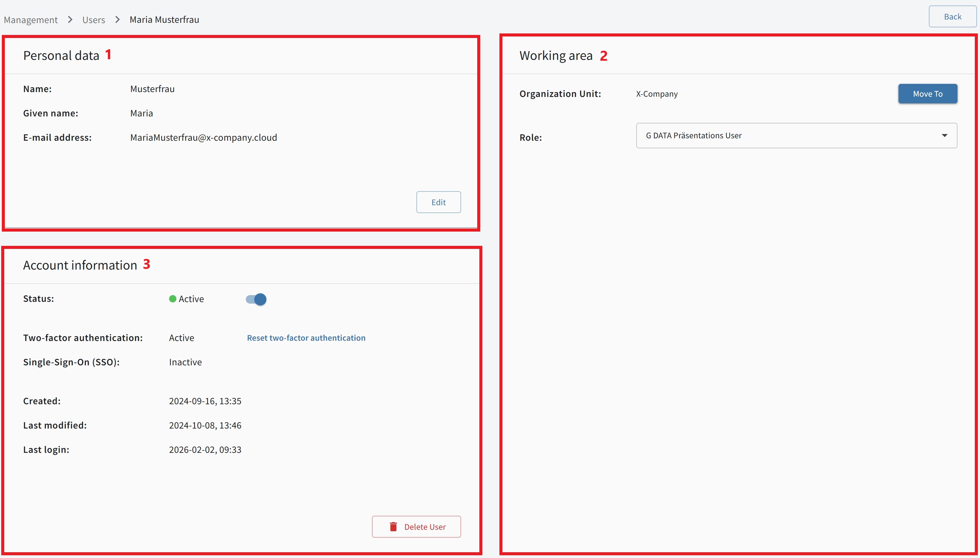Navigate to Users via the breadcrumb
Image resolution: width=980 pixels, height=558 pixels.
[94, 19]
